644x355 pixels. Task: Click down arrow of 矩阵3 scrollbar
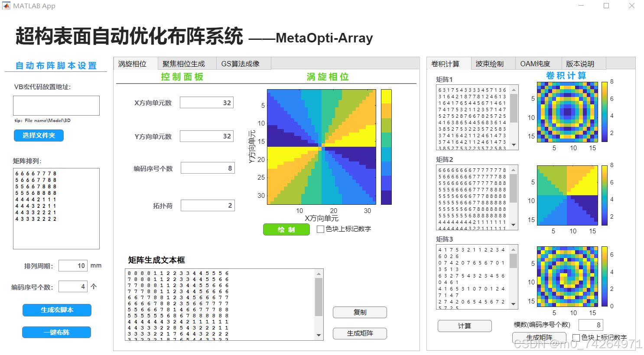point(514,304)
